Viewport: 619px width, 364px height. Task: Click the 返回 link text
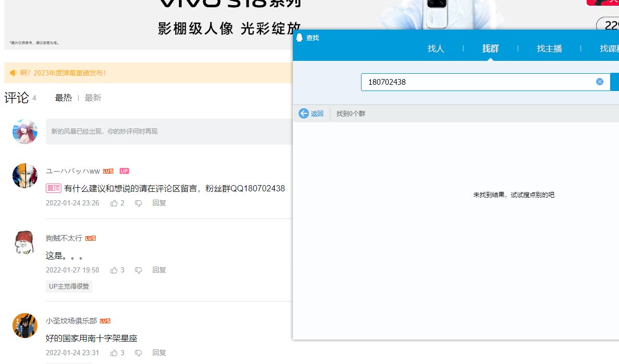(317, 114)
